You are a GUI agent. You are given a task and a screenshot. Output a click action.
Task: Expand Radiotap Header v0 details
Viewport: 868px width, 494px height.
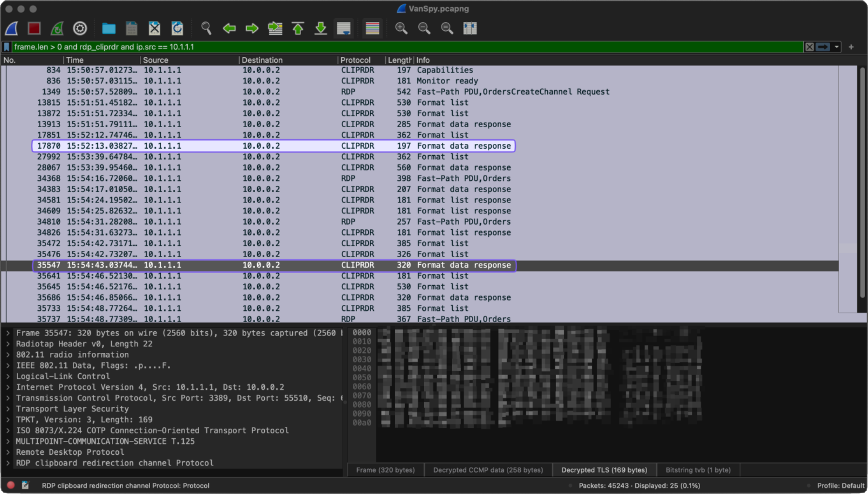7,344
